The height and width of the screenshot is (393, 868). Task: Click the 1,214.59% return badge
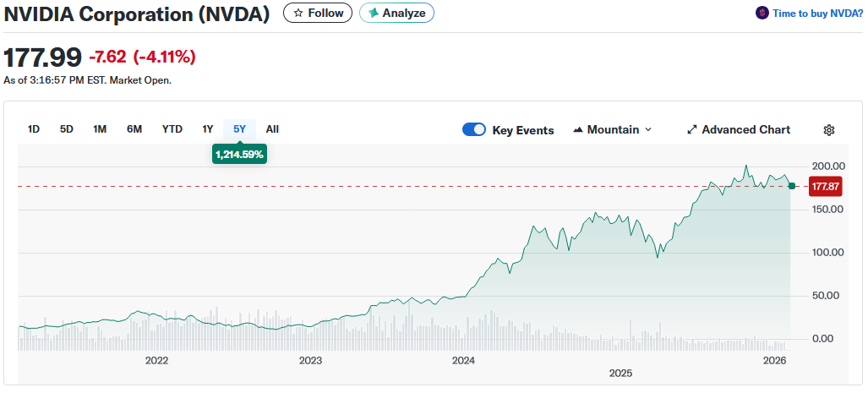point(240,155)
